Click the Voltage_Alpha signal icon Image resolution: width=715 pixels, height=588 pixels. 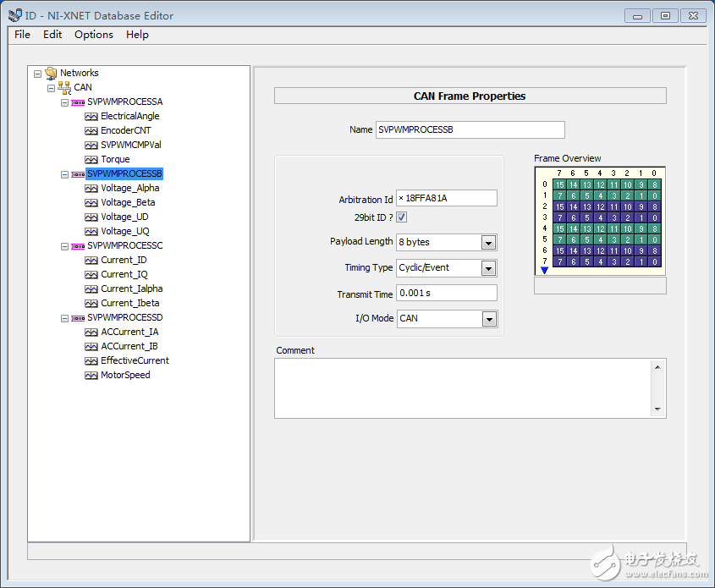(x=91, y=189)
